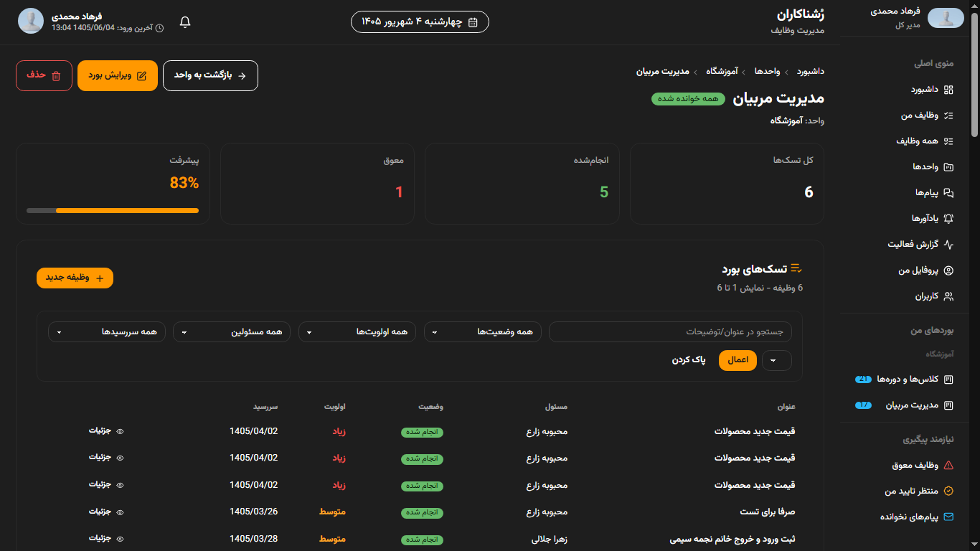Open واحدها folder icon in sidebar
980x551 pixels.
pyautogui.click(x=948, y=167)
